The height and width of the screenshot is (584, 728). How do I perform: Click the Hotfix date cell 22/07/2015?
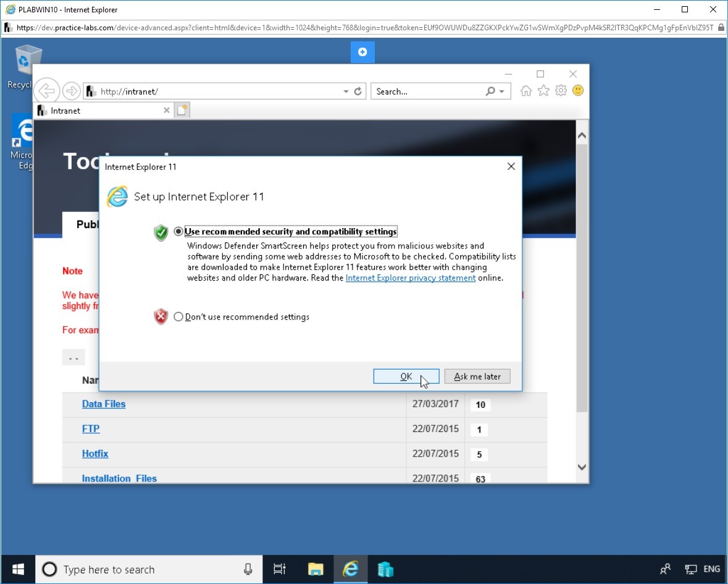click(435, 454)
